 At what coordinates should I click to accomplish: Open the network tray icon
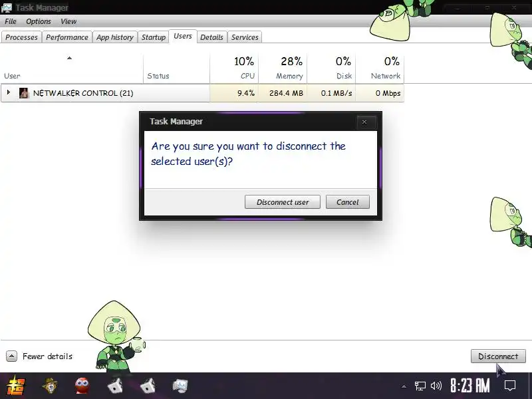[x=420, y=386]
